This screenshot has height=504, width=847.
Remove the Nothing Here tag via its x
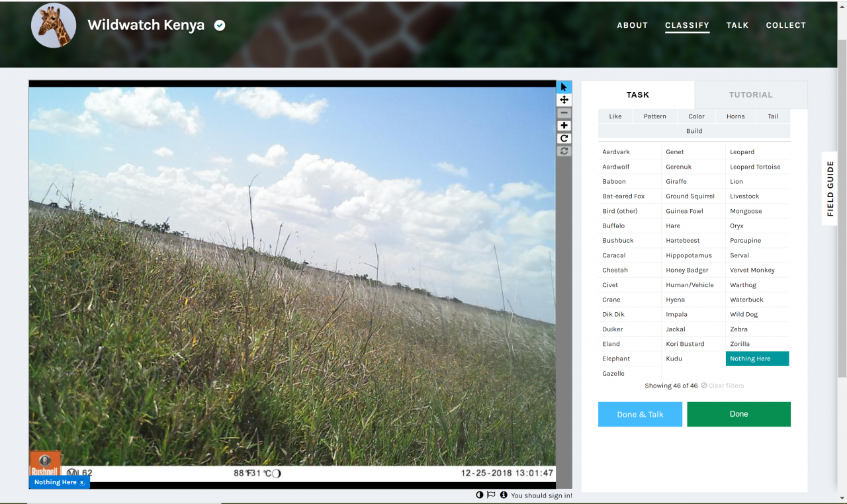click(x=82, y=483)
